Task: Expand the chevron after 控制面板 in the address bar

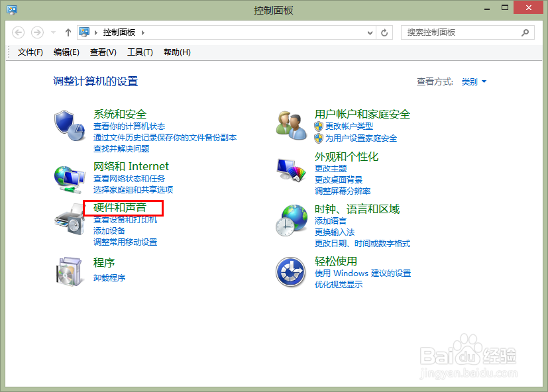Action: pyautogui.click(x=143, y=32)
